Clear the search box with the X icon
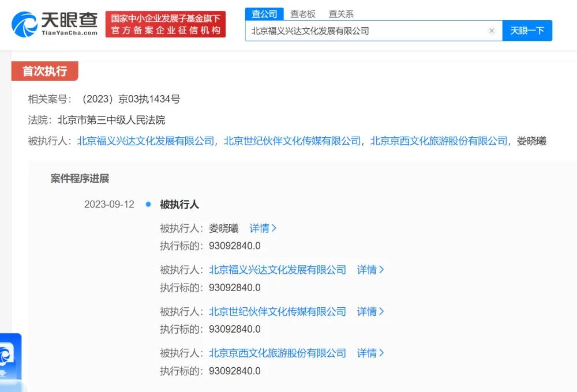Viewport: 577px width, 392px height. pyautogui.click(x=491, y=31)
